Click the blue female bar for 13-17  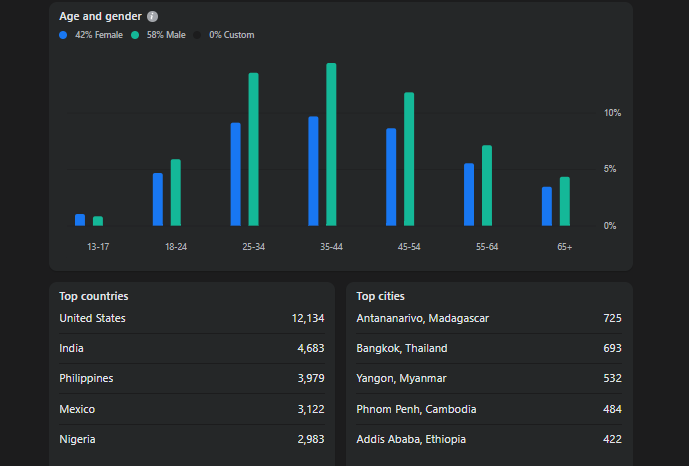point(80,220)
